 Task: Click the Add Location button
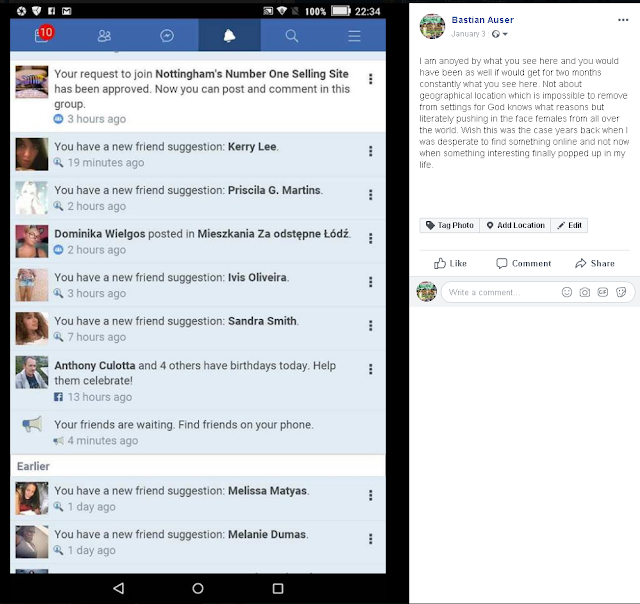[515, 225]
